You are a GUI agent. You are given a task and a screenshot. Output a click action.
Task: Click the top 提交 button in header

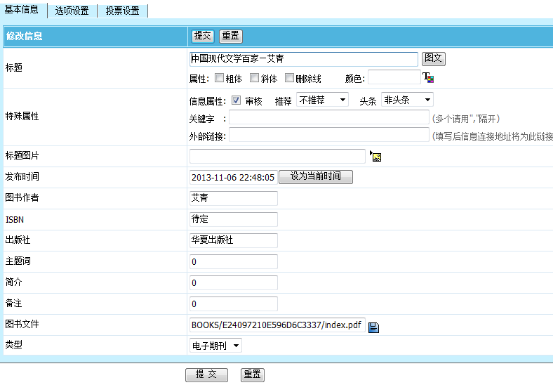[202, 36]
